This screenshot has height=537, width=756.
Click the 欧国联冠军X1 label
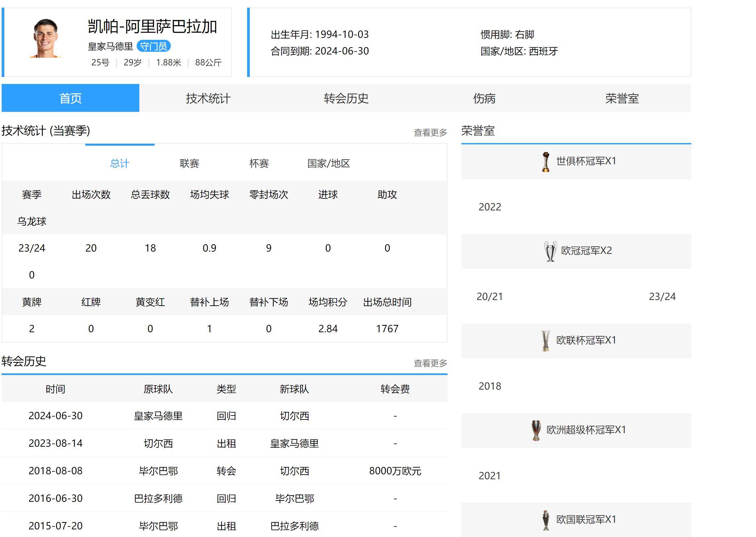[x=586, y=519]
